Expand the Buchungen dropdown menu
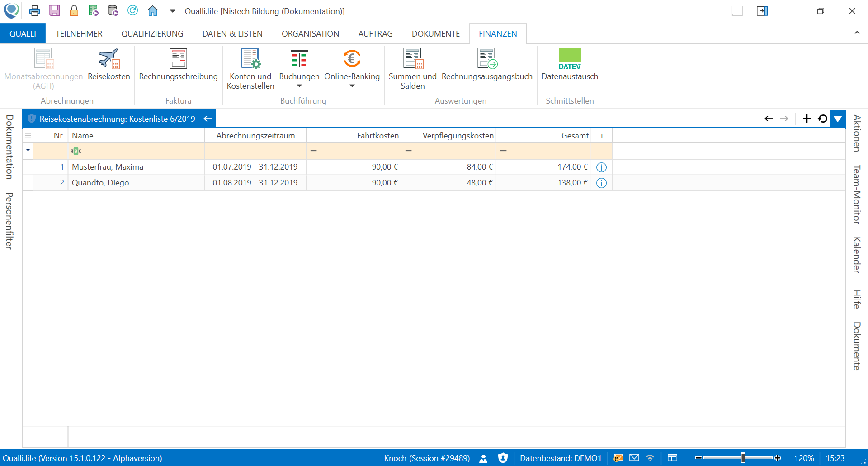The height and width of the screenshot is (466, 868). pyautogui.click(x=299, y=86)
